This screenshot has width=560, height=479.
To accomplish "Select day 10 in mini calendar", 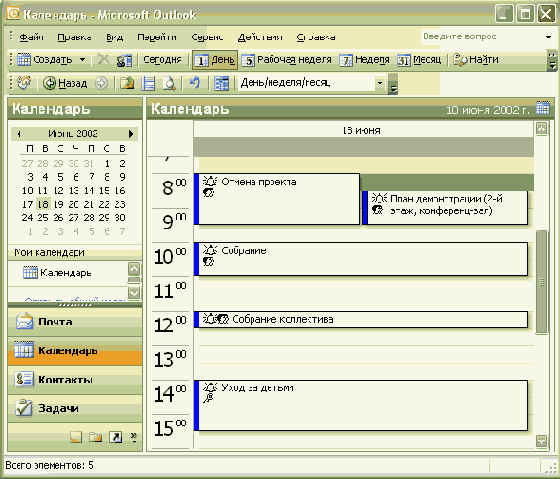I will tap(28, 191).
